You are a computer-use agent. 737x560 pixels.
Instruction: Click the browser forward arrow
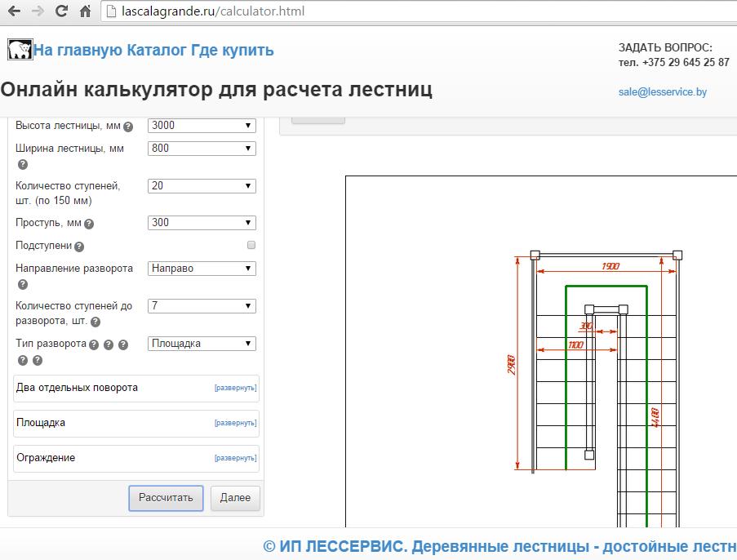click(x=38, y=11)
